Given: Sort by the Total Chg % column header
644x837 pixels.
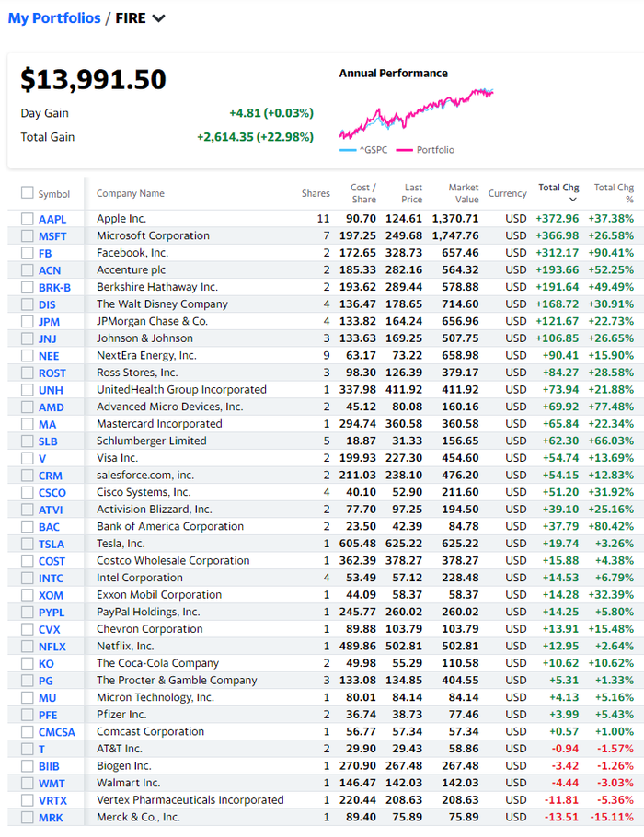Looking at the screenshot, I should point(614,193).
